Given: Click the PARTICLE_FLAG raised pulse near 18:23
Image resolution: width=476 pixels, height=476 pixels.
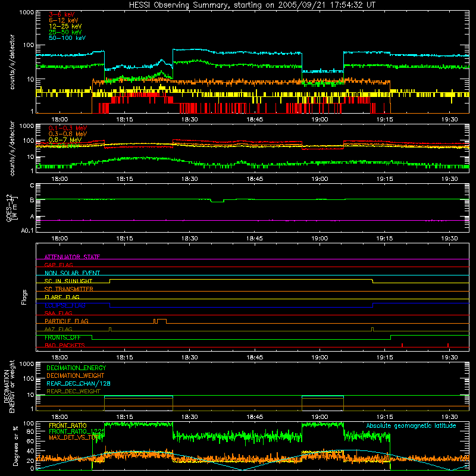Looking at the screenshot, I should (x=162, y=321).
